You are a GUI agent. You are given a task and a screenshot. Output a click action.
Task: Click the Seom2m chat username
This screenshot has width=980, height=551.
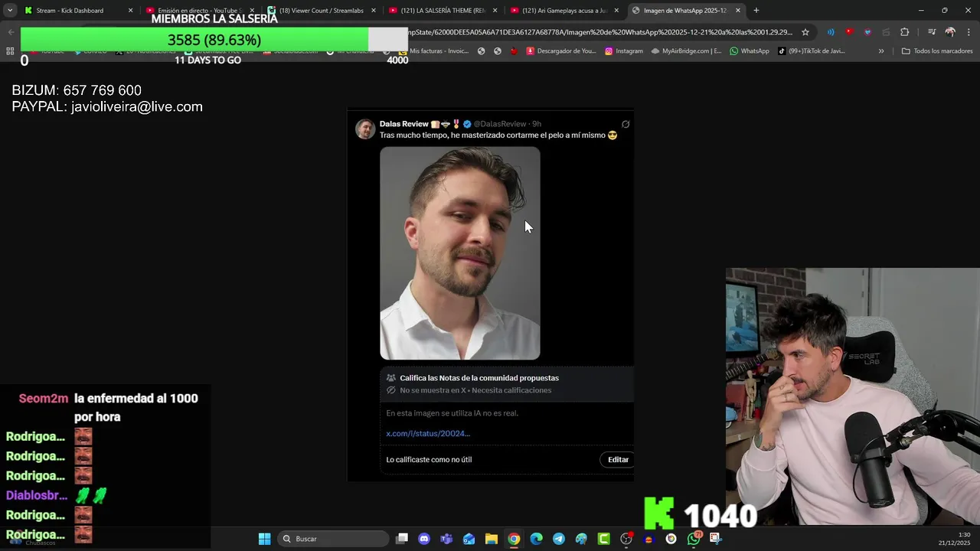tap(44, 399)
